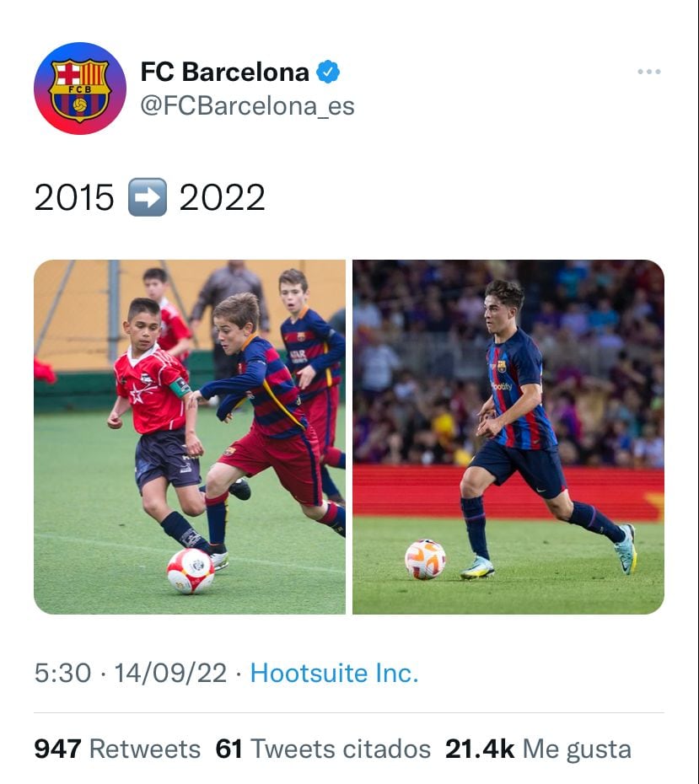The width and height of the screenshot is (699, 784).
Task: Visit the @FCBarcelona_es handle
Action: tap(246, 107)
